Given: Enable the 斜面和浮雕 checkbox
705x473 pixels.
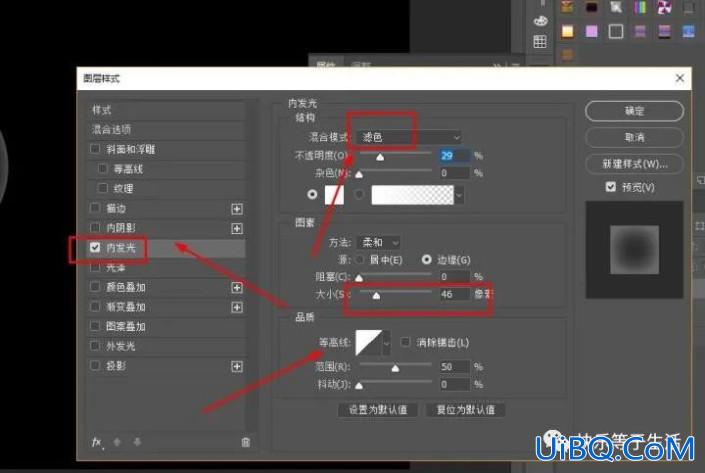Looking at the screenshot, I should [x=95, y=149].
